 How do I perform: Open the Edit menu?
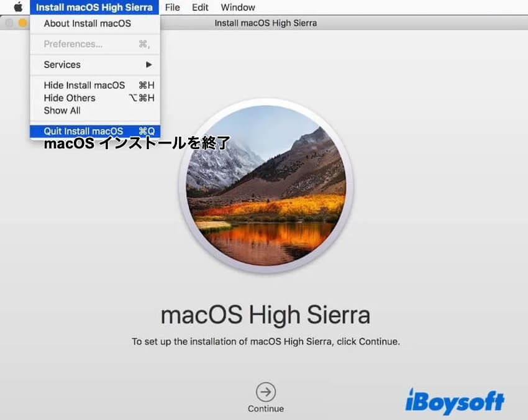(x=199, y=7)
